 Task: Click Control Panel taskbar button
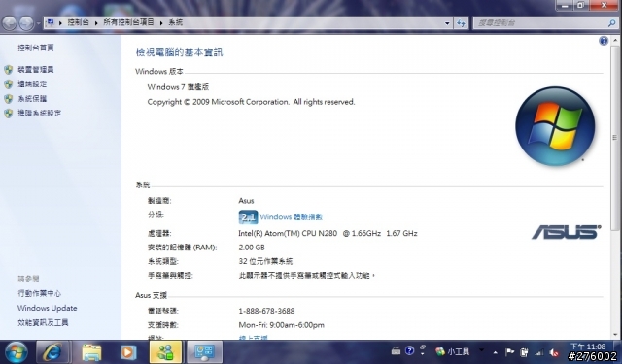(204, 352)
